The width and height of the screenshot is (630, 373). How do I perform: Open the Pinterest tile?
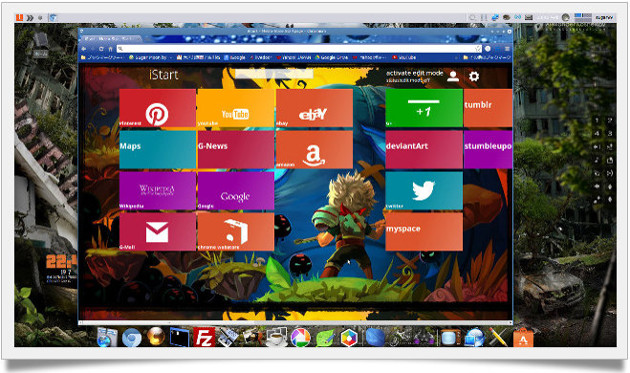158,108
